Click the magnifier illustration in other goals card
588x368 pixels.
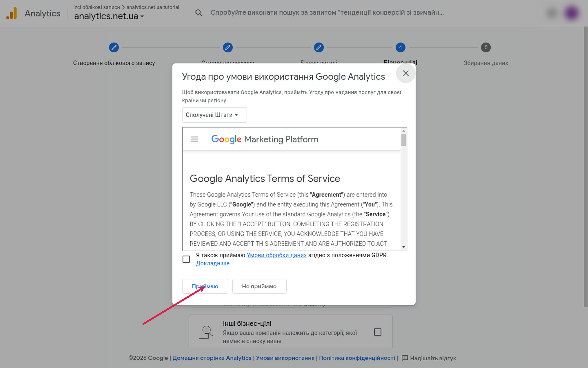point(206,332)
